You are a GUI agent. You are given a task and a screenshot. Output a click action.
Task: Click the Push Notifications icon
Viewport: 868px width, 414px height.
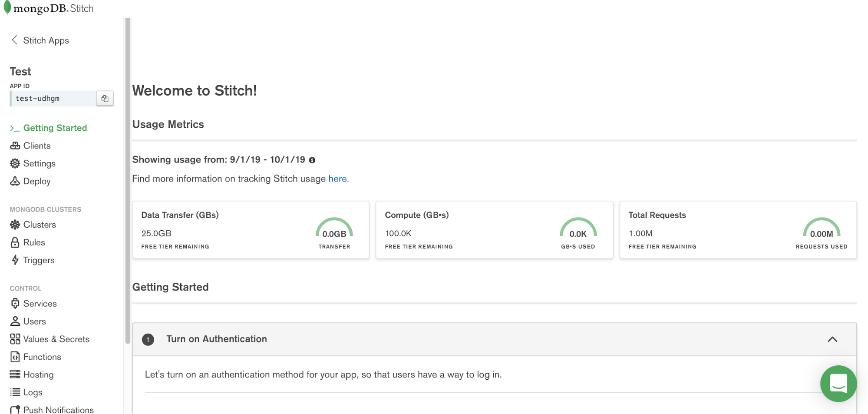click(x=15, y=410)
